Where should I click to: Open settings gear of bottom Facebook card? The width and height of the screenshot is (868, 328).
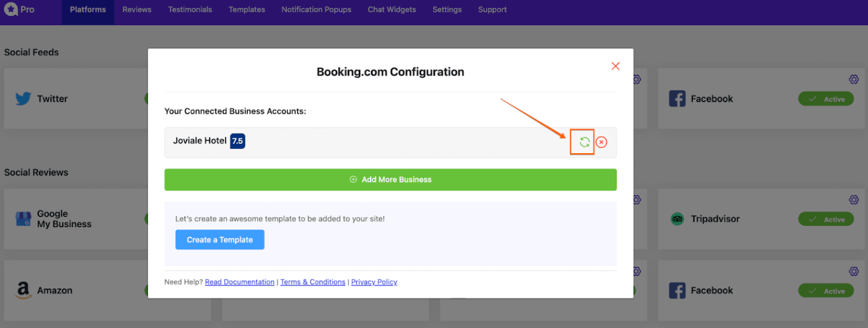854,272
